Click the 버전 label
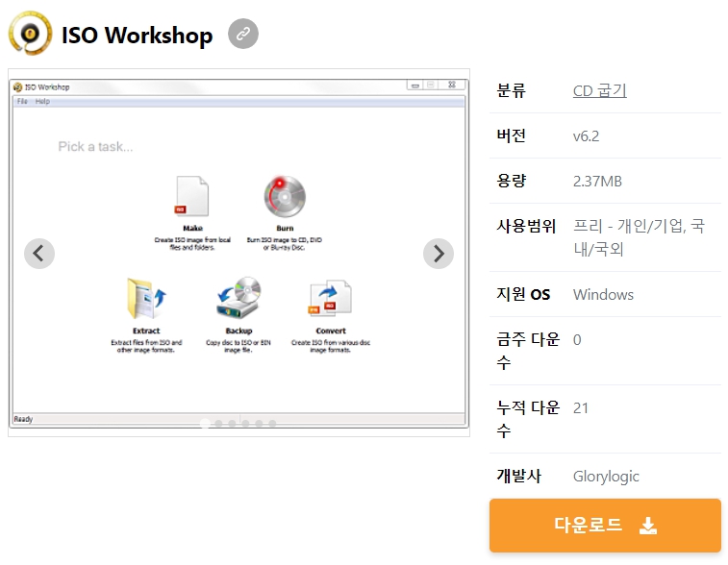The height and width of the screenshot is (565, 728). pyautogui.click(x=511, y=135)
